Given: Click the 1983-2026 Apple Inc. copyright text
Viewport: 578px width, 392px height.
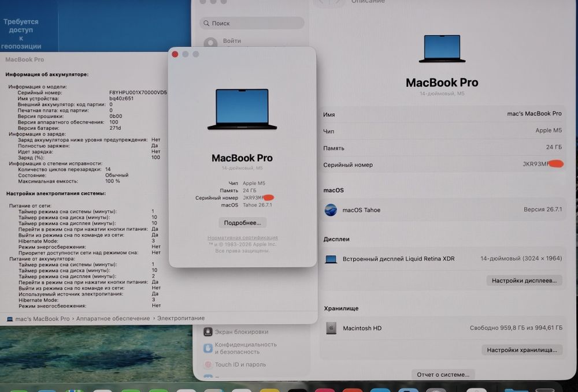Looking at the screenshot, I should coord(243,244).
